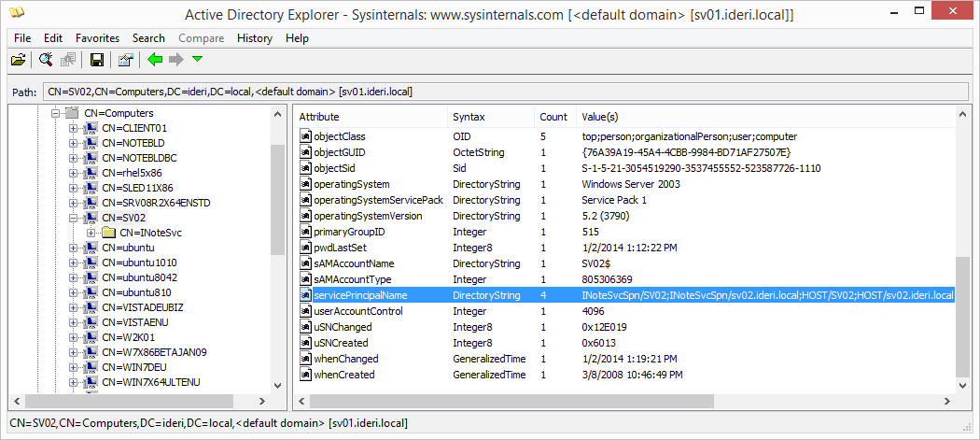Screen dimensions: 980x440
Task: Click the servicePrincipalName attribute icon
Action: pyautogui.click(x=305, y=295)
